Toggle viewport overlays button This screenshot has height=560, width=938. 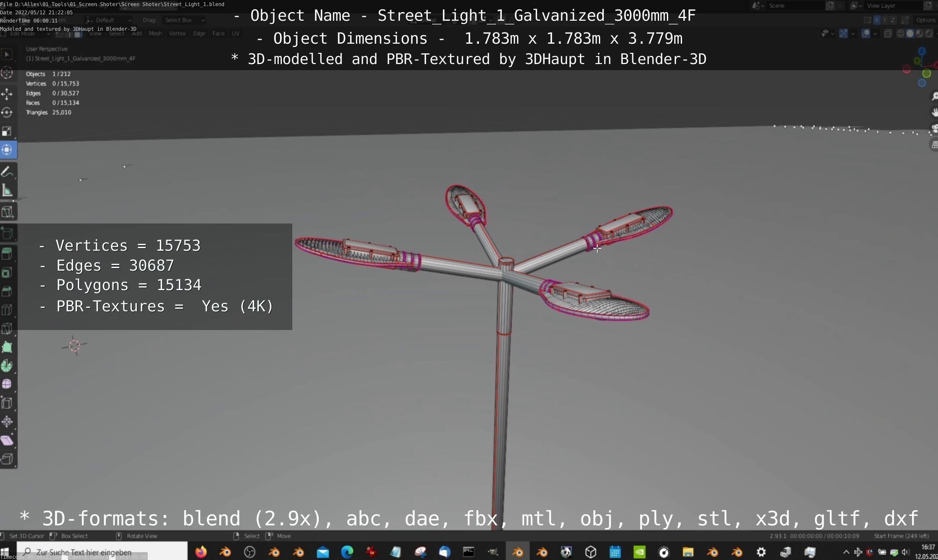866,34
